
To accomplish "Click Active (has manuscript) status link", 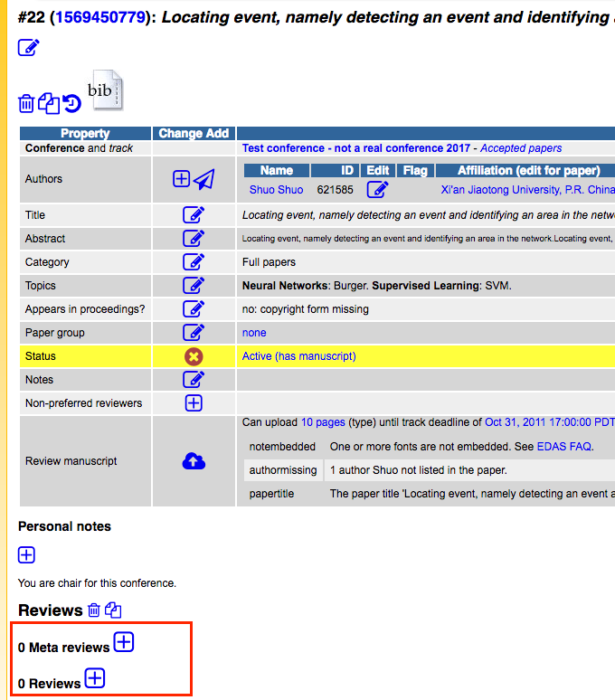I will [299, 356].
